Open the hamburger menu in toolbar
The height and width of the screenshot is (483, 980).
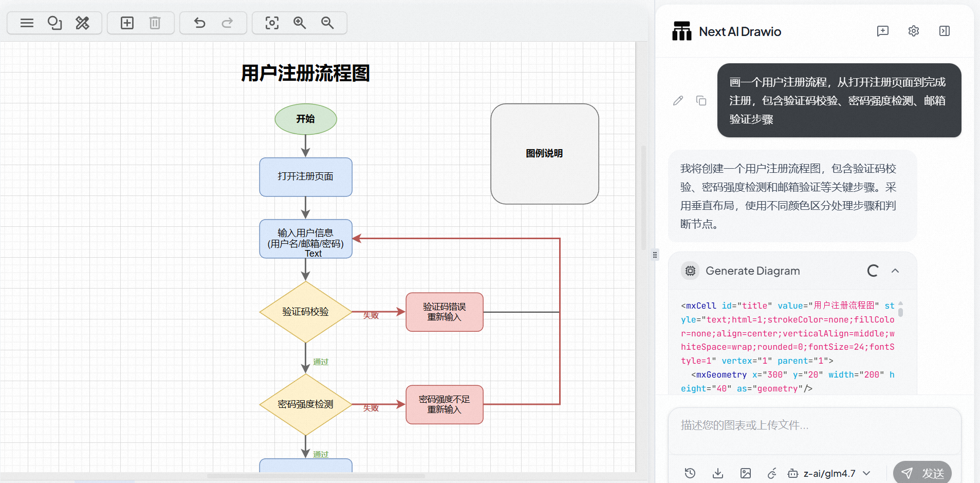point(27,23)
